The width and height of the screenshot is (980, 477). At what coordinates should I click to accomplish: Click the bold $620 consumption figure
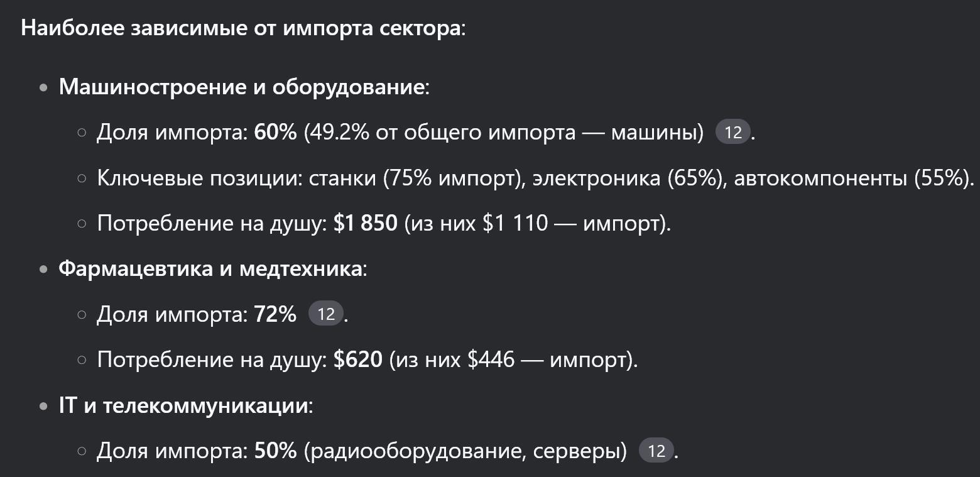[357, 359]
